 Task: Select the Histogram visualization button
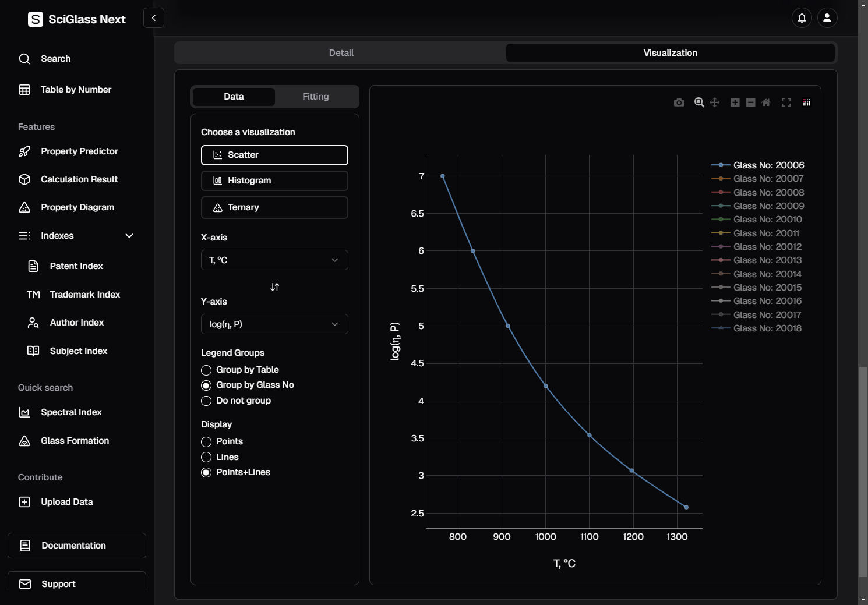[274, 181]
